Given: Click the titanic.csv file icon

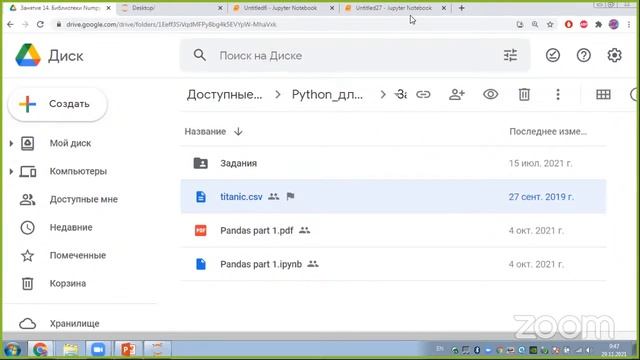Looking at the screenshot, I should click(x=201, y=197).
